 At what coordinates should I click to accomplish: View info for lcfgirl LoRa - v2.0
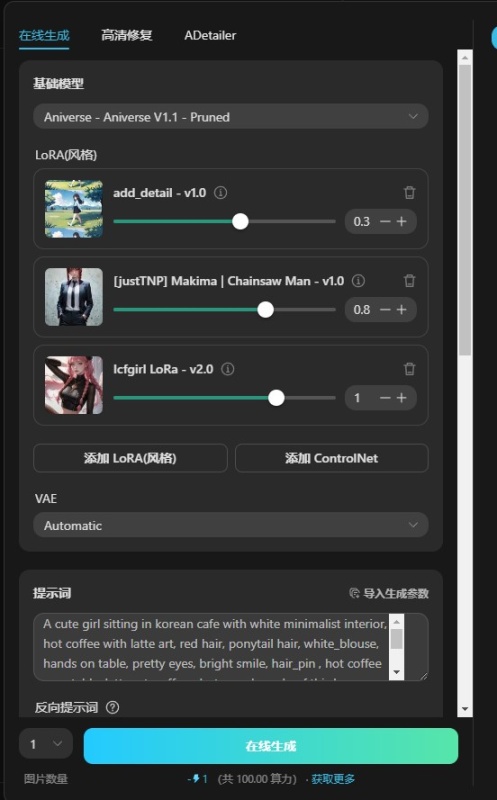pyautogui.click(x=228, y=369)
